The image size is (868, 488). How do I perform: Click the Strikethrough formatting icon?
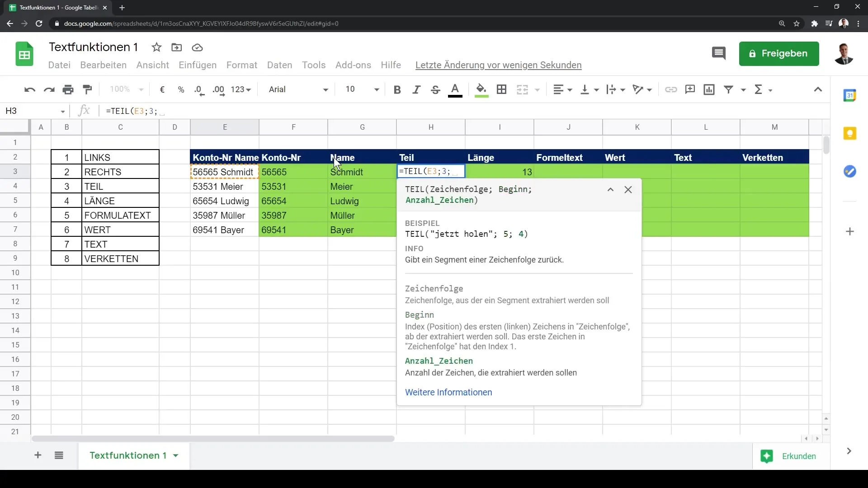pos(436,89)
